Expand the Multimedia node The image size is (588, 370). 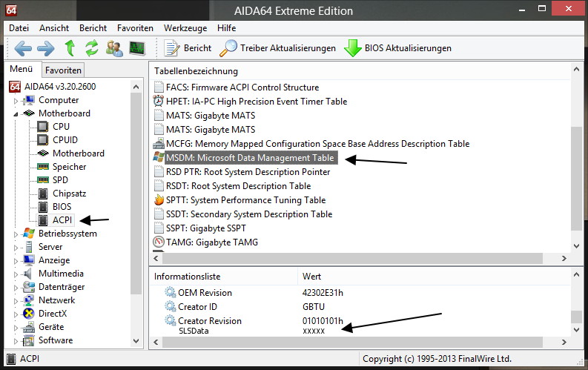point(16,274)
